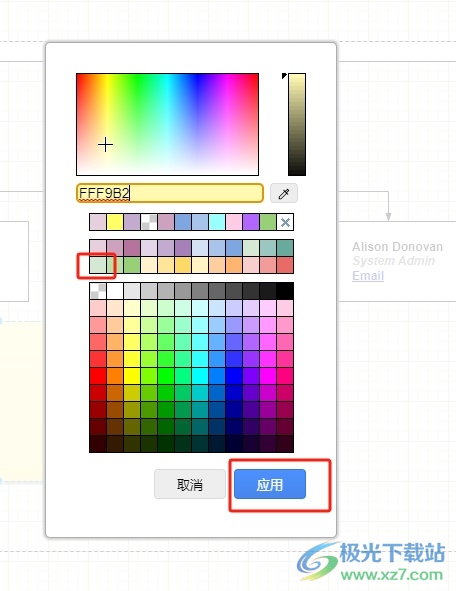The height and width of the screenshot is (591, 456).
Task: Select the light green preset swatch outlined in red
Action: point(98,265)
